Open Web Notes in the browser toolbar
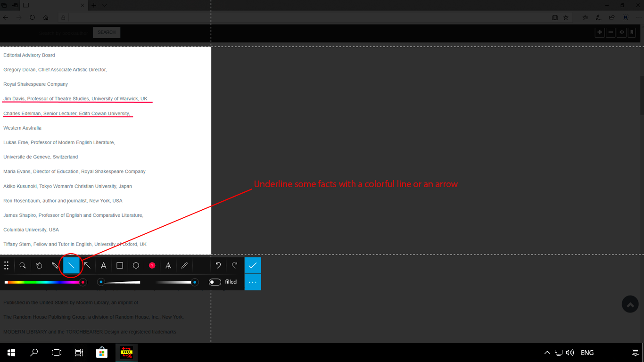 click(598, 17)
